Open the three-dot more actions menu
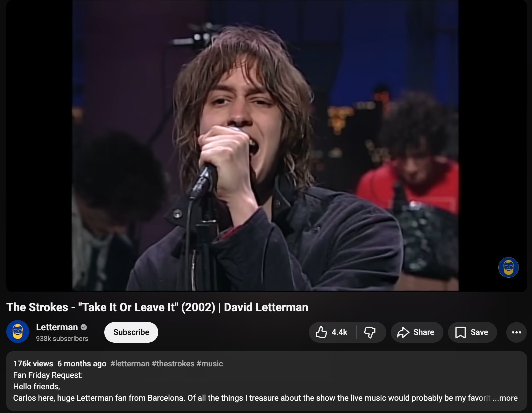Image resolution: width=532 pixels, height=413 pixels. click(516, 332)
